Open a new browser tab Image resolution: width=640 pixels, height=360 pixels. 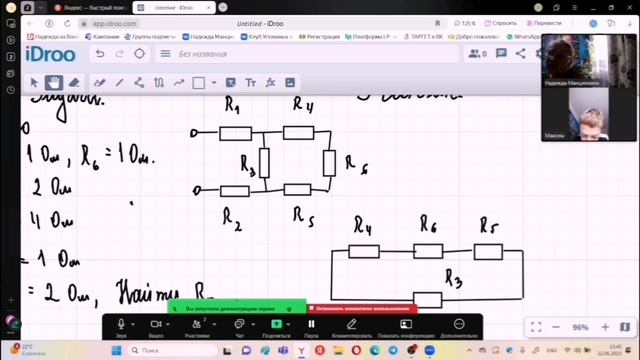click(x=223, y=7)
